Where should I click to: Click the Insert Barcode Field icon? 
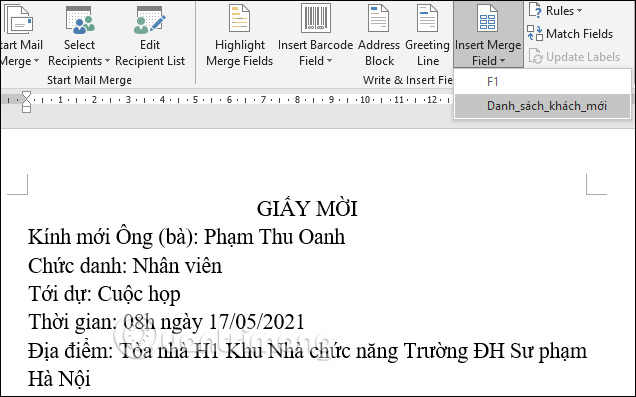pyautogui.click(x=316, y=18)
